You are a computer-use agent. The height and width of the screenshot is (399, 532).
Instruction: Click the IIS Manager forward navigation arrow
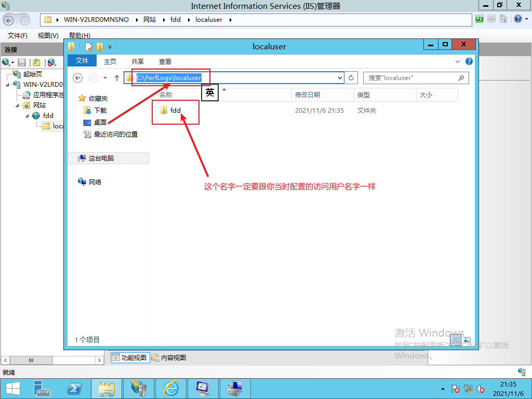point(25,21)
